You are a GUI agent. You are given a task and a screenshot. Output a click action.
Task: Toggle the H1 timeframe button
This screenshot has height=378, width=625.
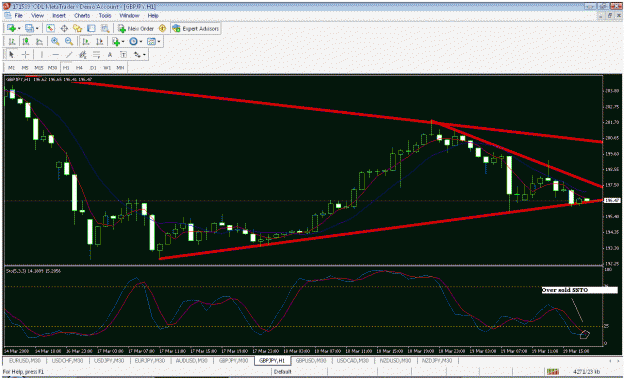coord(66,68)
